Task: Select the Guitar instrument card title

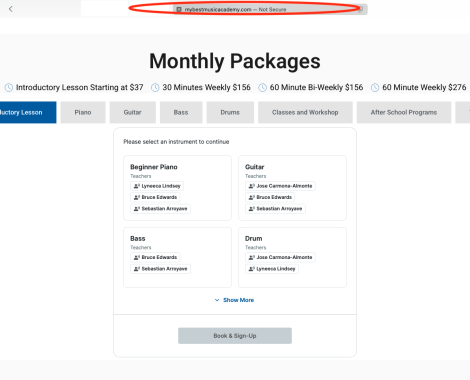Action: tap(255, 167)
